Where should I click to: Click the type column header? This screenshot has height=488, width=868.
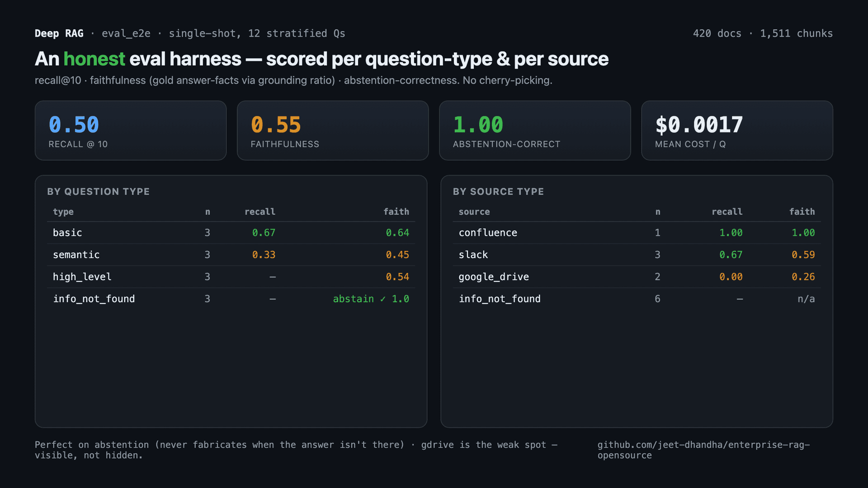63,212
